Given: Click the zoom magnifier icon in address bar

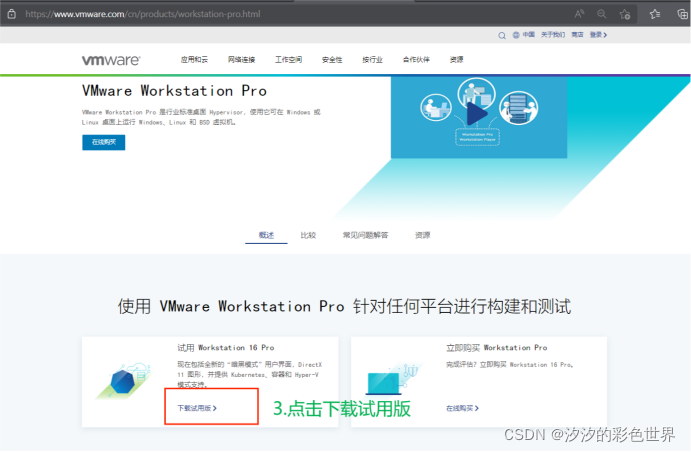Looking at the screenshot, I should point(602,14).
